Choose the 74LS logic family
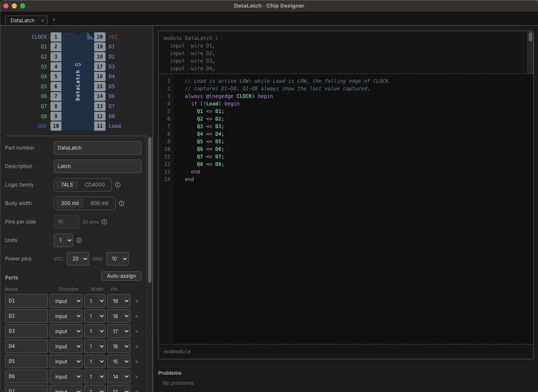 click(x=67, y=185)
